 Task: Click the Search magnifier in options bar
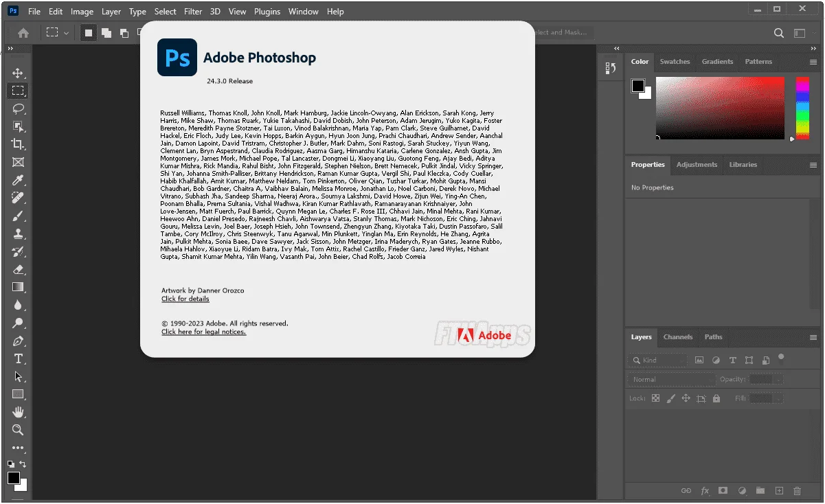pyautogui.click(x=779, y=33)
